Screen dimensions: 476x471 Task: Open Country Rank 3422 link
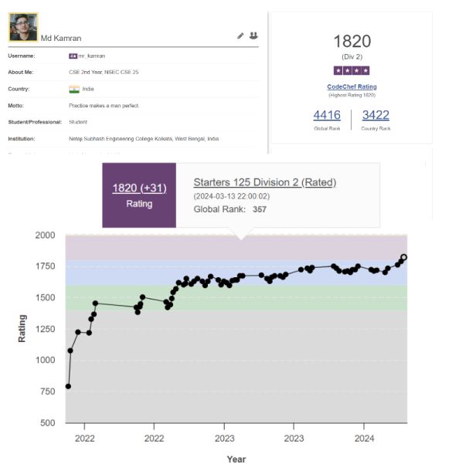[376, 115]
